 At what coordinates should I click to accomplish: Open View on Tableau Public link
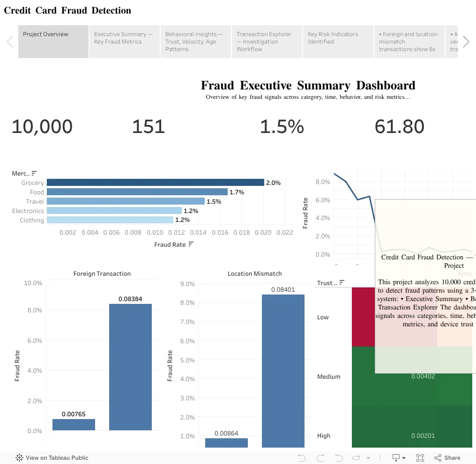coord(52,457)
